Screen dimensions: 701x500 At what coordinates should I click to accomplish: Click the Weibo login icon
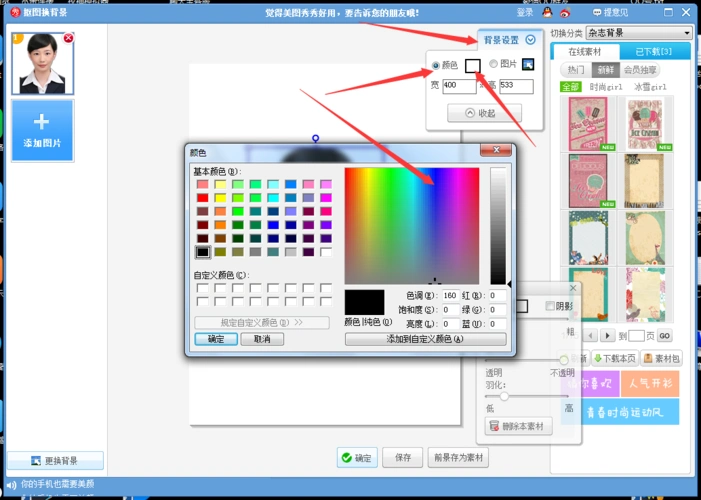point(565,12)
